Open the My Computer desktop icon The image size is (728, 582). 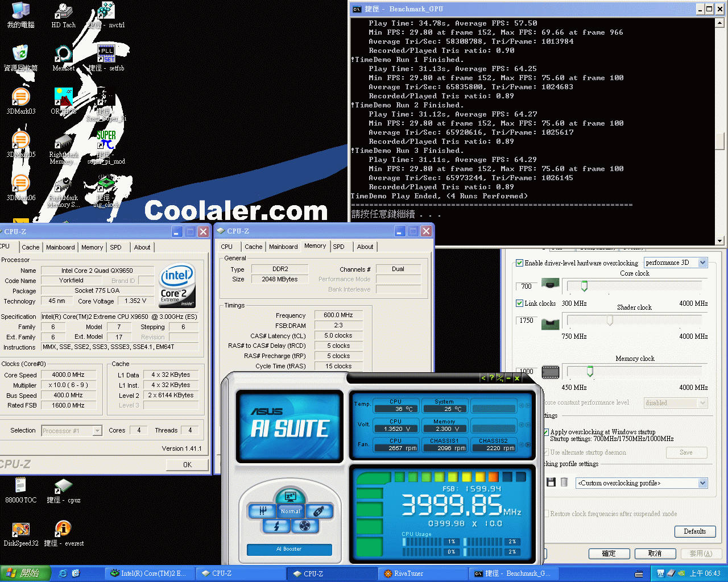pyautogui.click(x=20, y=15)
